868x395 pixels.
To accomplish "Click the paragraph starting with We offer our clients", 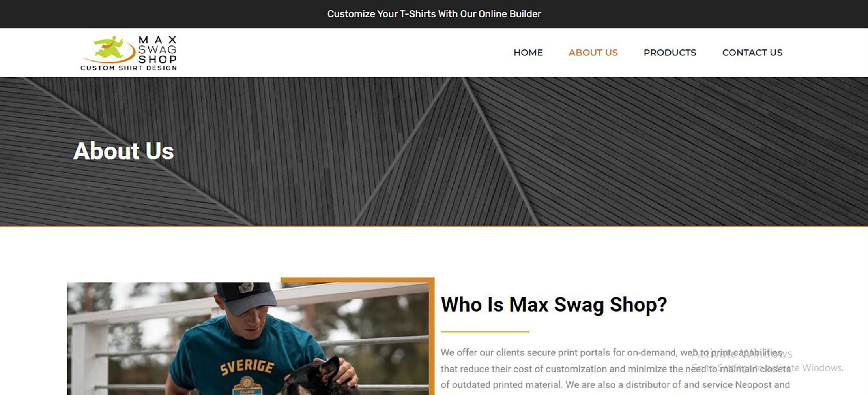I will [615, 369].
